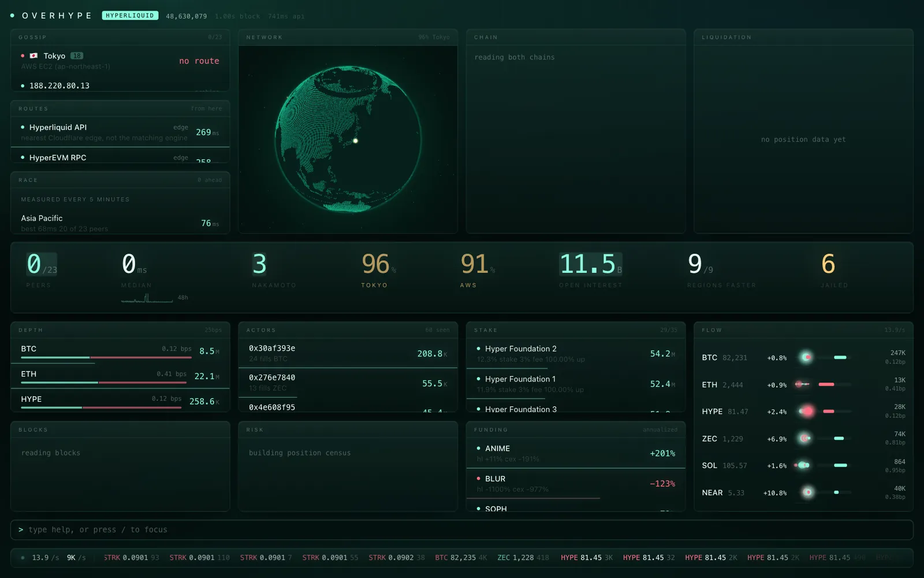Click the ETH row in Depth panel
Screen dimensions: 924x578
click(120, 376)
